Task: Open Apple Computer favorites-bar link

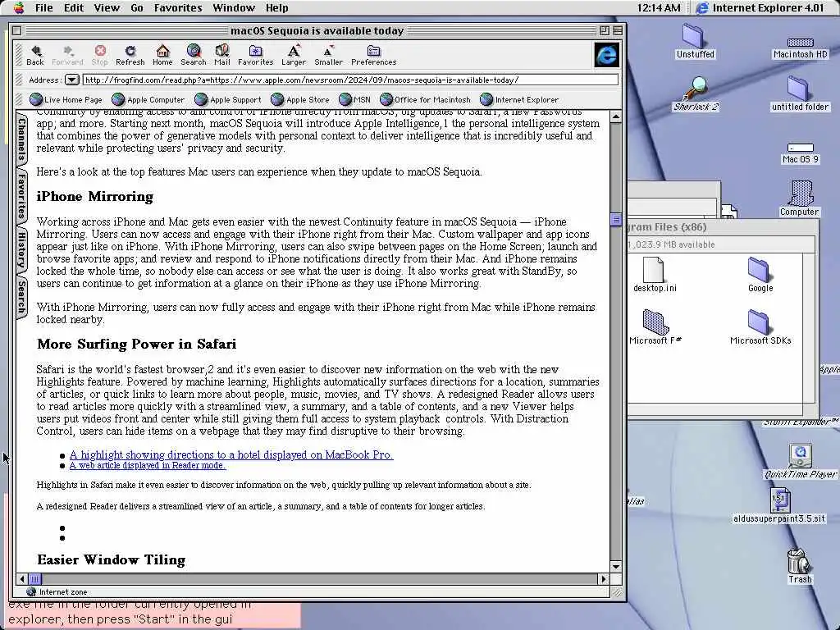Action: [x=148, y=99]
